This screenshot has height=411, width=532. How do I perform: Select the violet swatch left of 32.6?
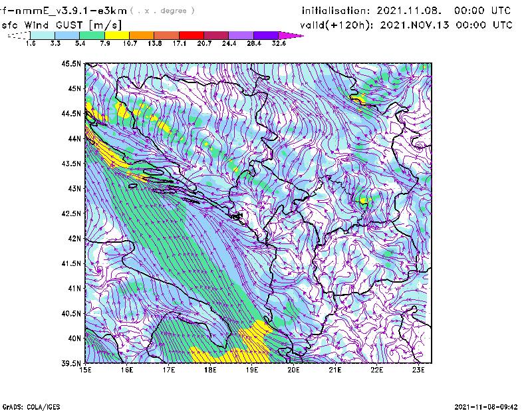[x=265, y=35]
